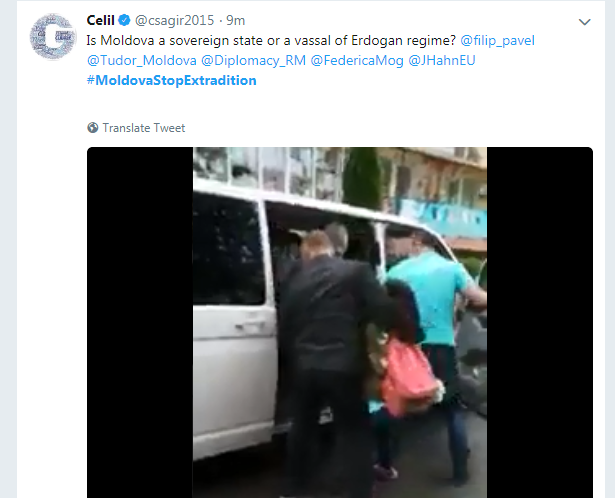This screenshot has width=615, height=498.
Task: Play the embedded video of white van
Action: (x=340, y=322)
